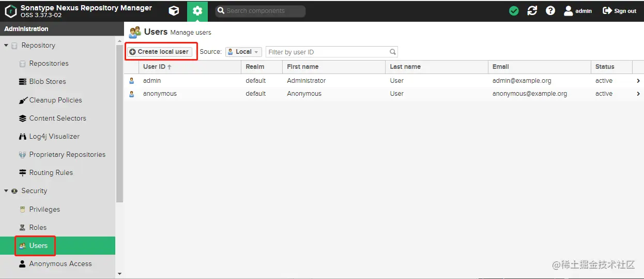Viewport: 644px width, 279px height.
Task: Click the Last name column header
Action: coord(437,67)
